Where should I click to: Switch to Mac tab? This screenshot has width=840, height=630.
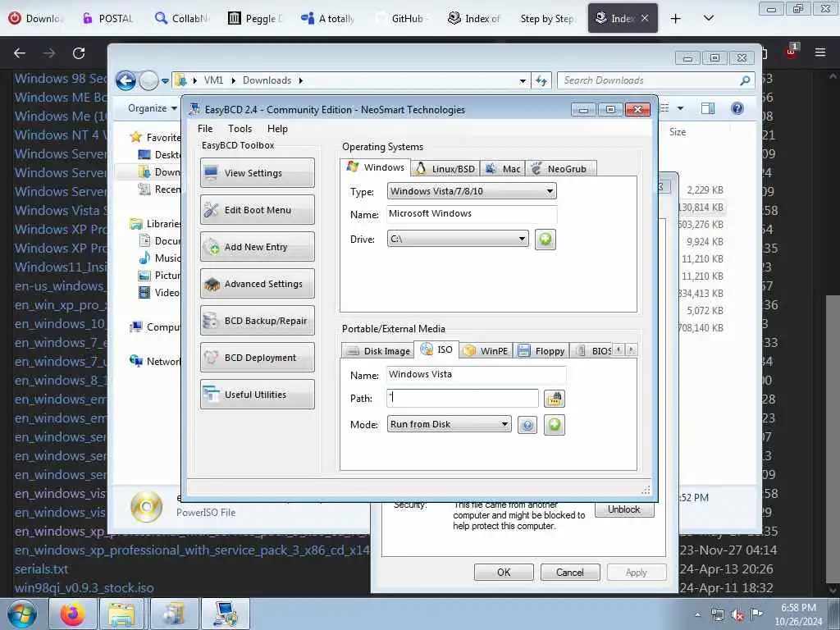point(503,169)
